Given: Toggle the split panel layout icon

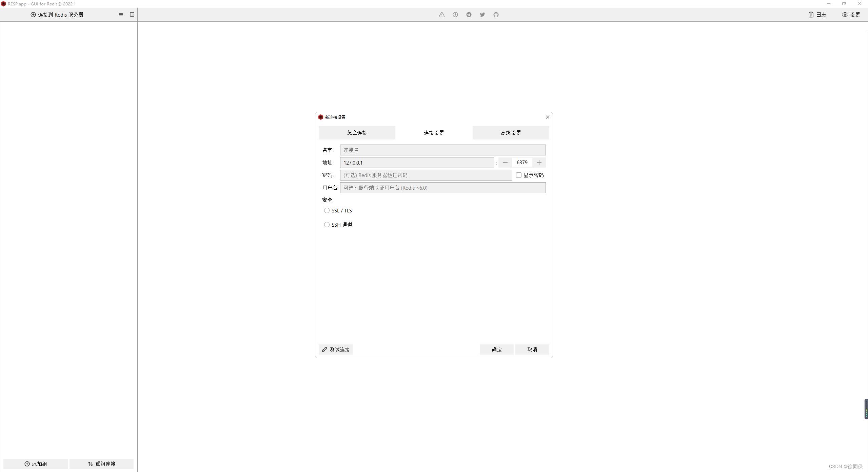Looking at the screenshot, I should point(132,15).
